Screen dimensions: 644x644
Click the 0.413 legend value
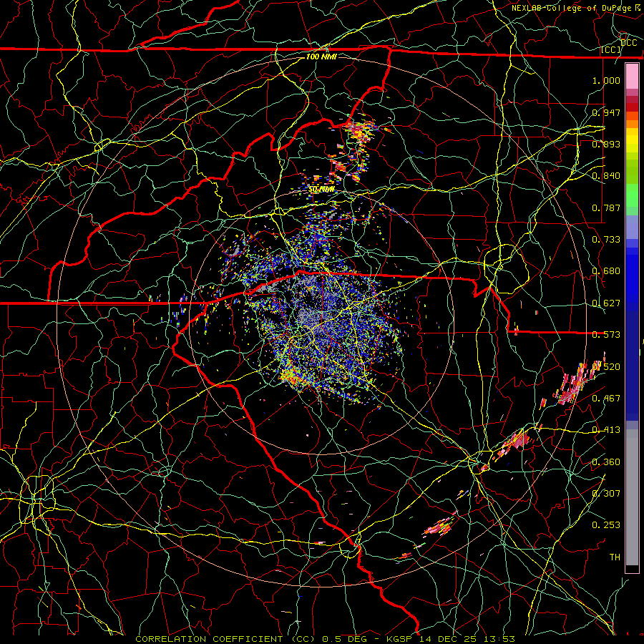click(606, 430)
